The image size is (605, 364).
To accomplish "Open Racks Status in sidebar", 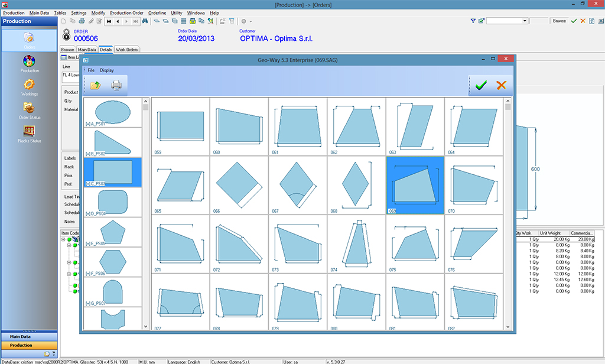I will coord(30,134).
